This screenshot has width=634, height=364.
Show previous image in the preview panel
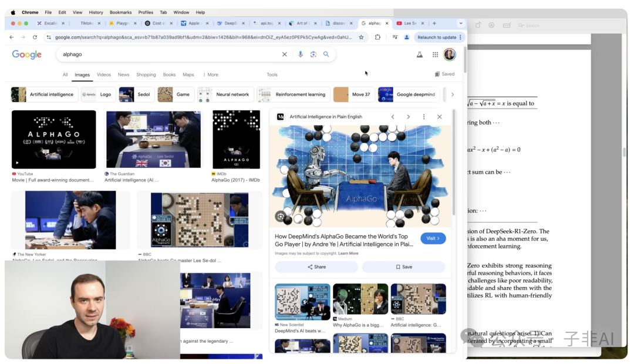click(393, 116)
